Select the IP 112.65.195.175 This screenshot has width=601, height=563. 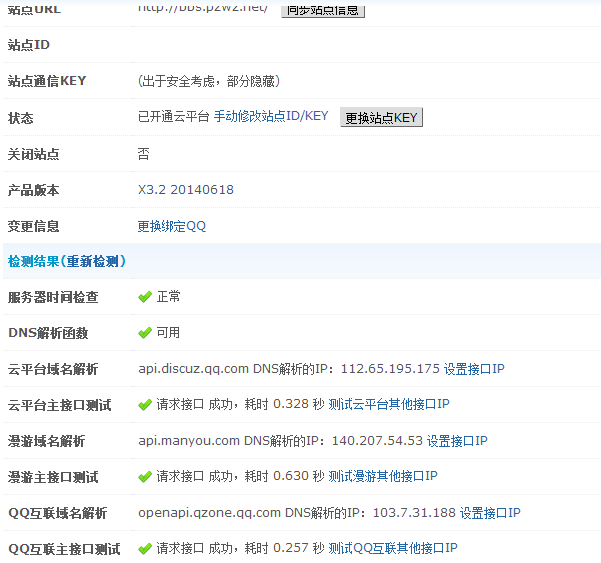point(390,369)
